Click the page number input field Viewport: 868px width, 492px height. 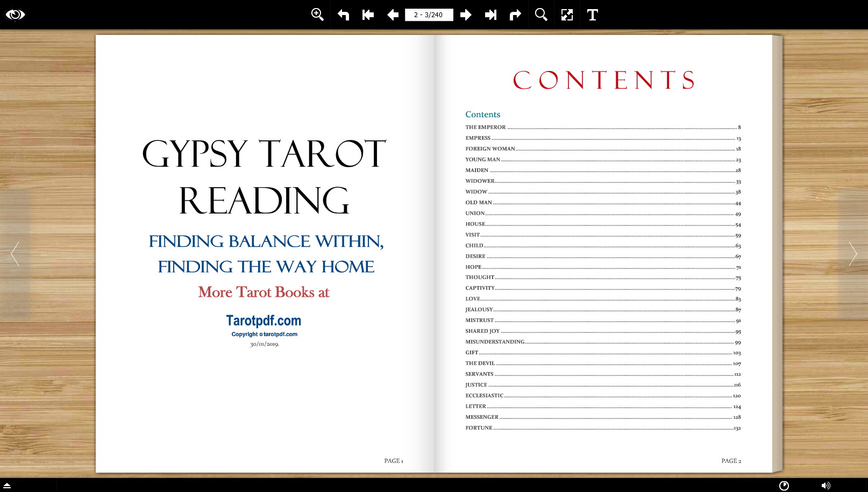tap(429, 15)
